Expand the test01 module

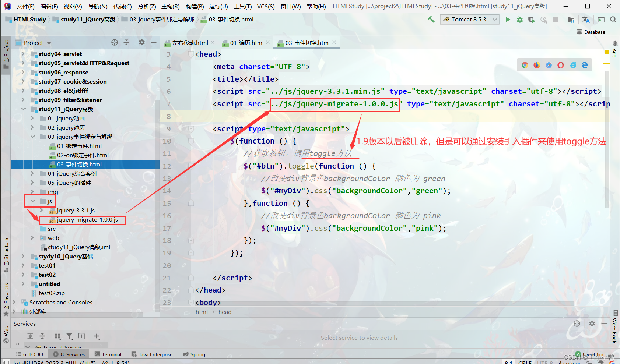click(23, 265)
